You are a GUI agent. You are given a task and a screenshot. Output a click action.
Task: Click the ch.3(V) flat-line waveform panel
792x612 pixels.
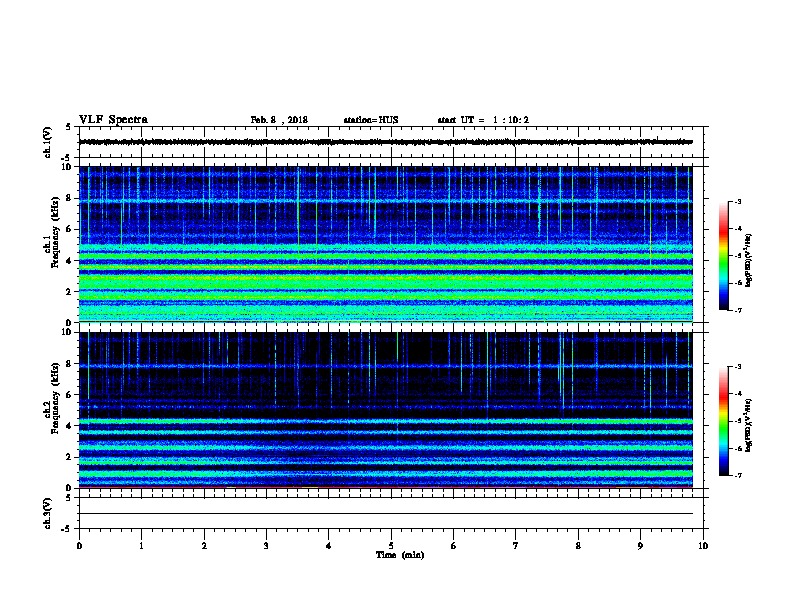coord(391,513)
